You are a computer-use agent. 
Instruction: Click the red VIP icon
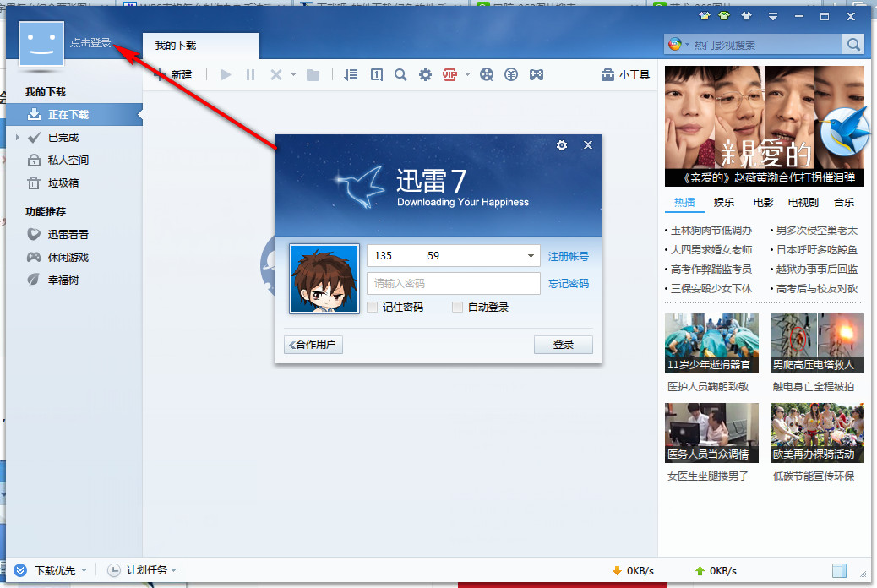point(449,74)
